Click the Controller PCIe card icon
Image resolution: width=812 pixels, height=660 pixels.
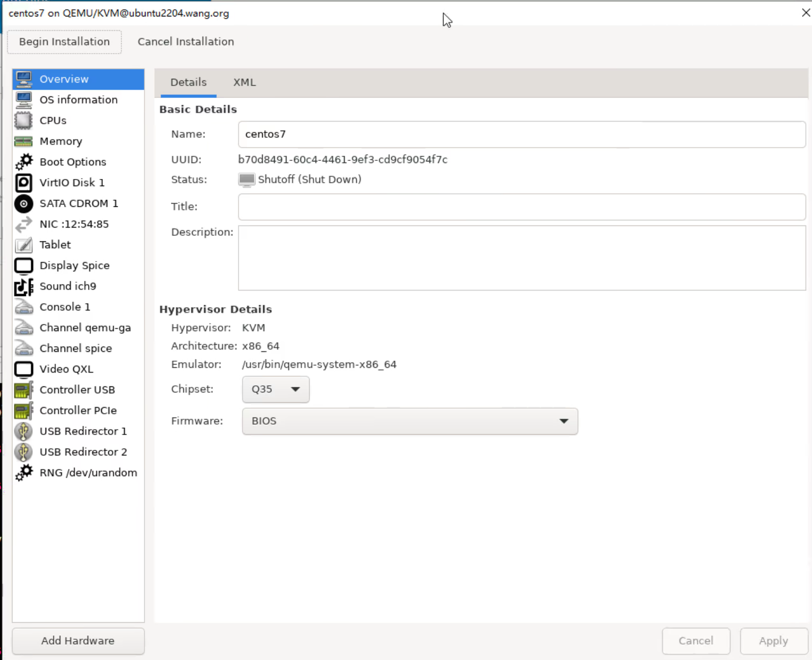(x=24, y=410)
